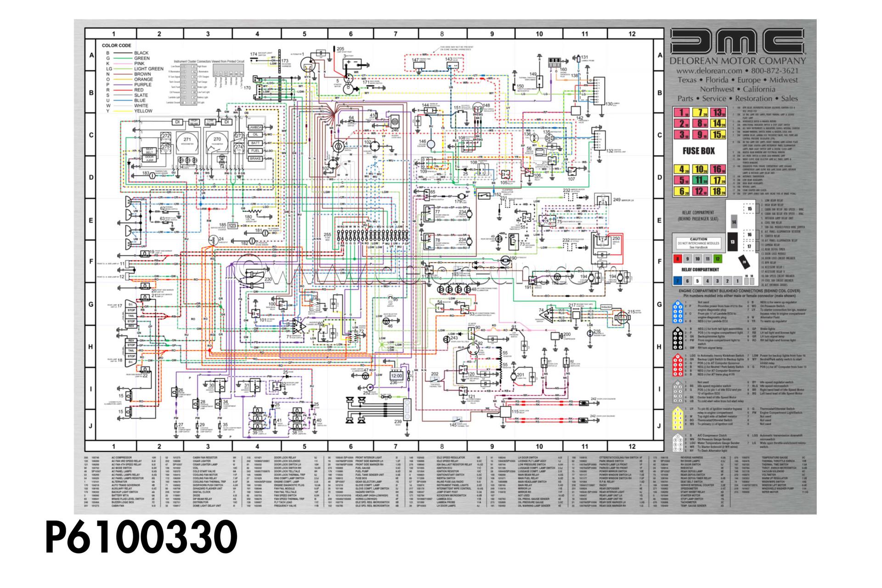The image size is (882, 588).
Task: Select green fuse 11 in the Fuse Box
Action: coord(700,181)
